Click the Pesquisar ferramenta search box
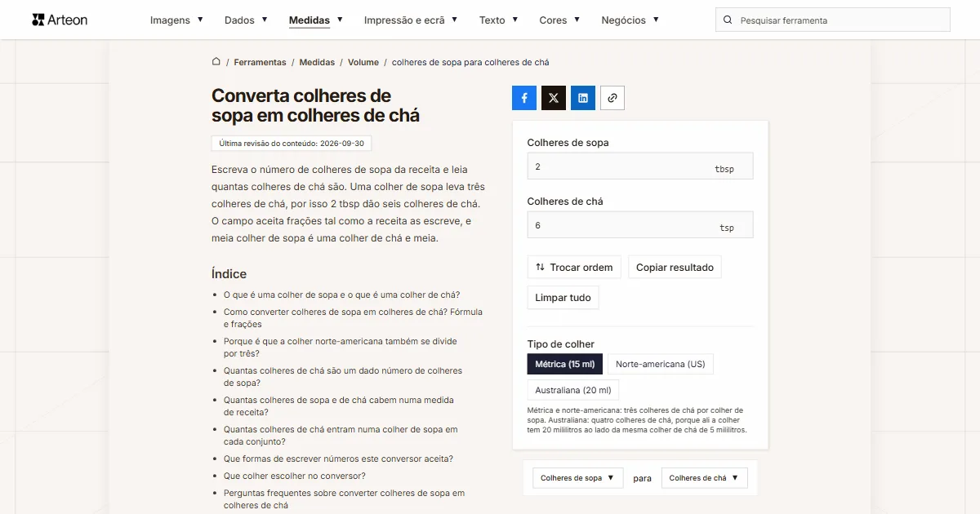Viewport: 980px width, 514px height. (833, 20)
